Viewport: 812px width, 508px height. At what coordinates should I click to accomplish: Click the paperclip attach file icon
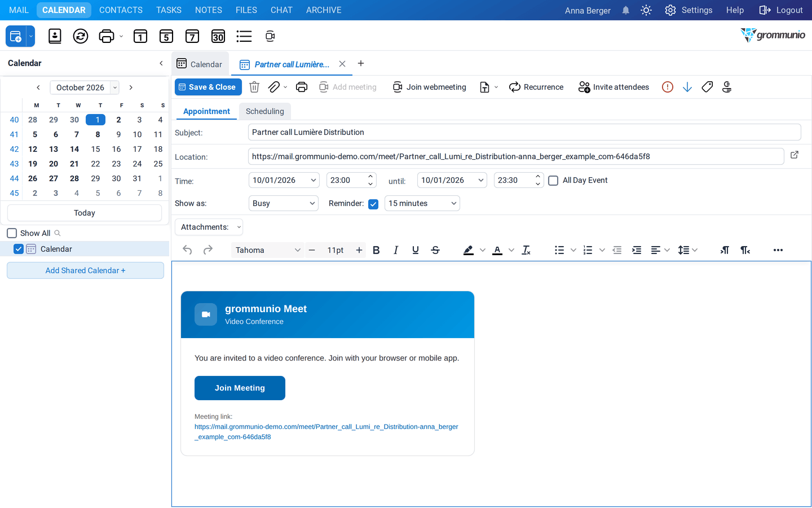(x=274, y=87)
